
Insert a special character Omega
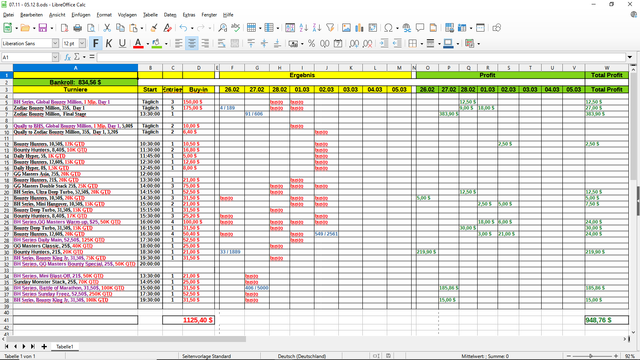[x=388, y=28]
